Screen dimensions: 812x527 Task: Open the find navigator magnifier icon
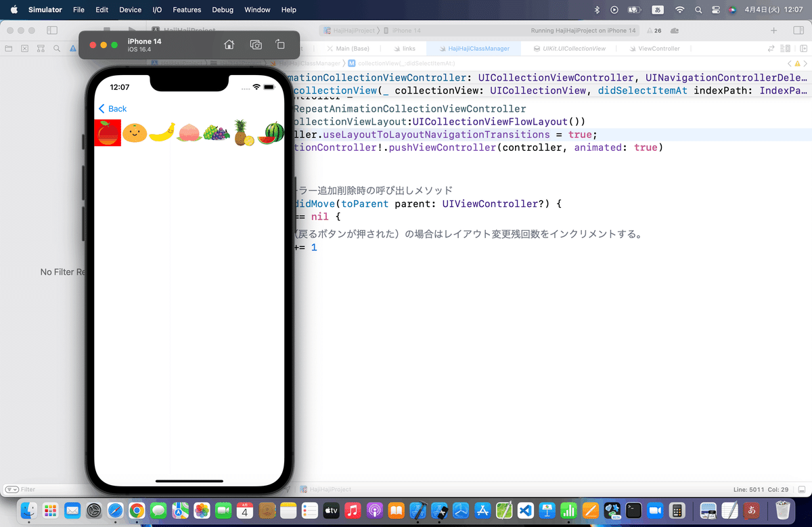pos(57,49)
